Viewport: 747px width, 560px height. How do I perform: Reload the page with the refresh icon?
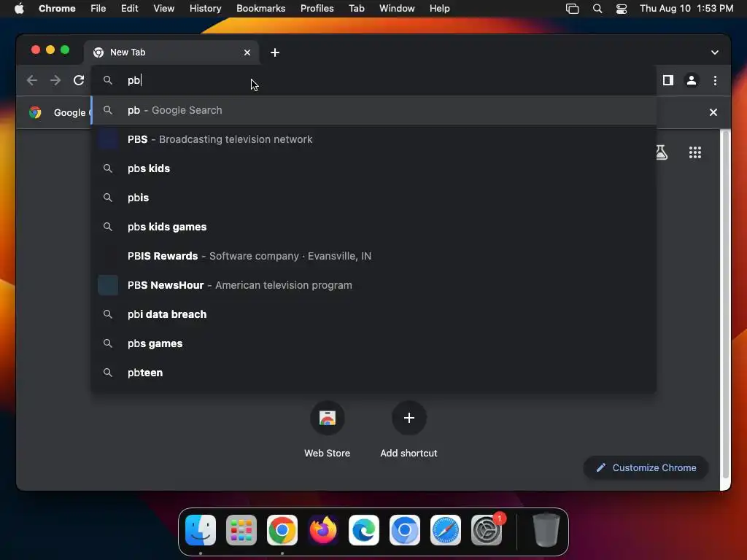(79, 80)
